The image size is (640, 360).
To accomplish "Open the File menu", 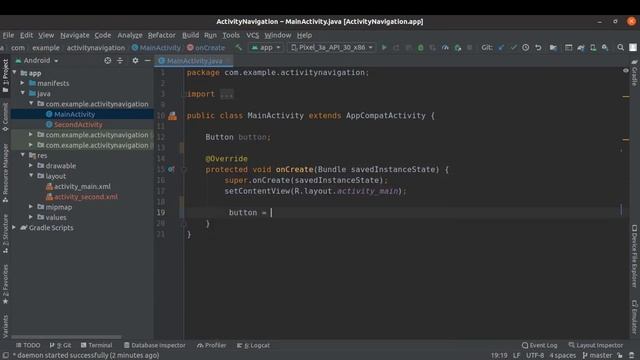I will click(x=8, y=35).
